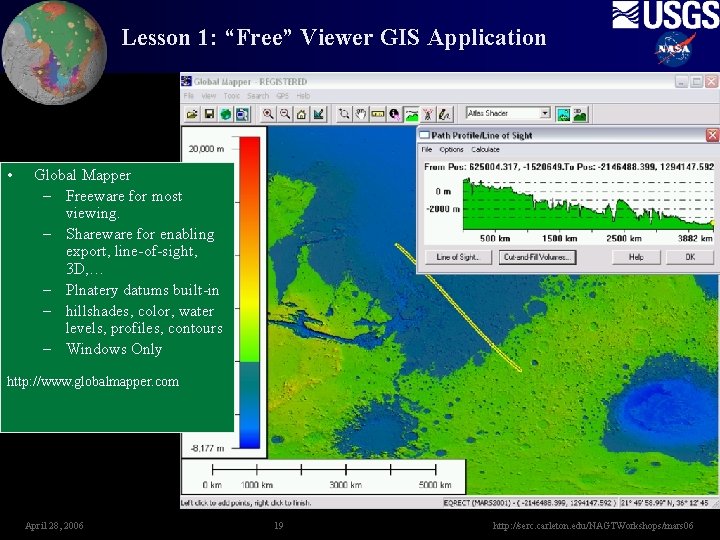
Task: Click the Mars globe image on the slide
Action: [x=54, y=52]
